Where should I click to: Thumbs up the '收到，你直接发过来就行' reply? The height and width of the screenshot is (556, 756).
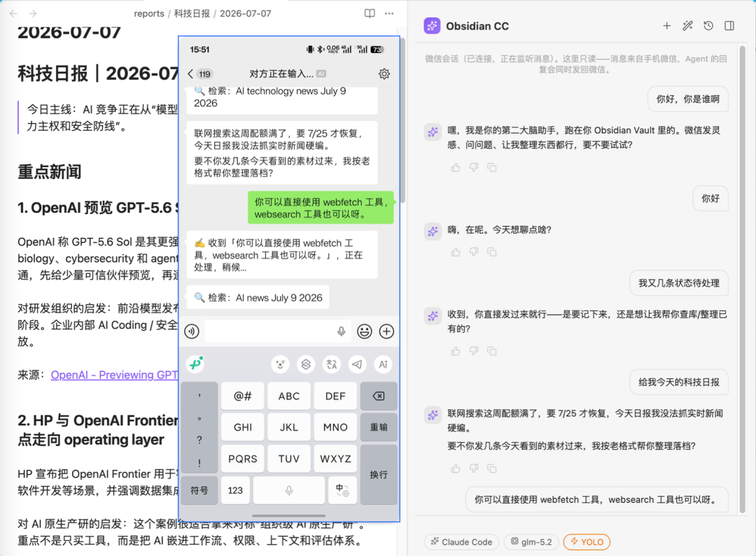coord(456,351)
